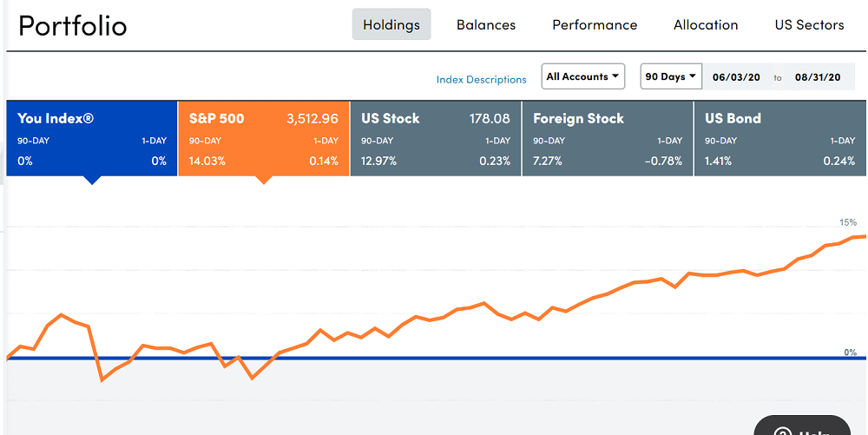Click the Portfolio page heading
Screen dimensions: 868x435
point(73,25)
